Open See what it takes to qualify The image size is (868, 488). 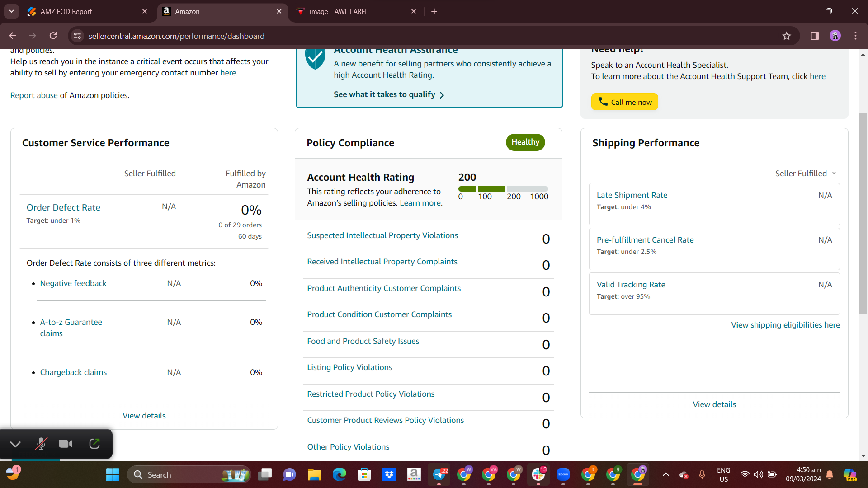click(389, 94)
